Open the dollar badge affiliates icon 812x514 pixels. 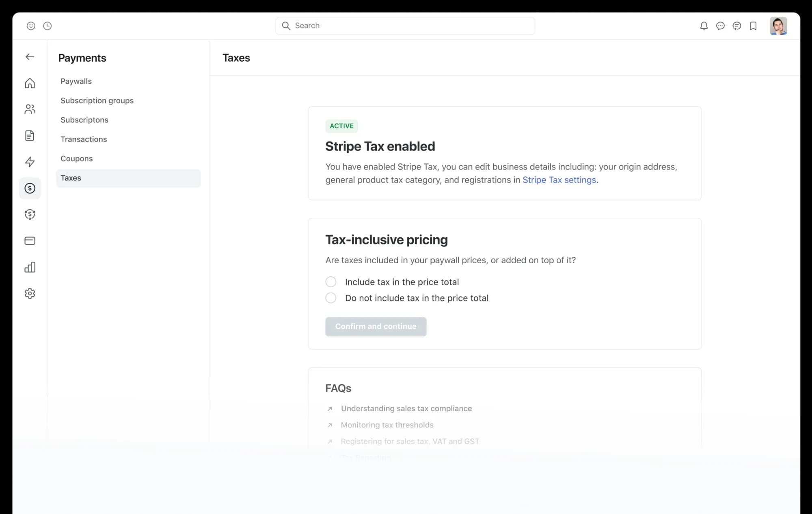(30, 215)
